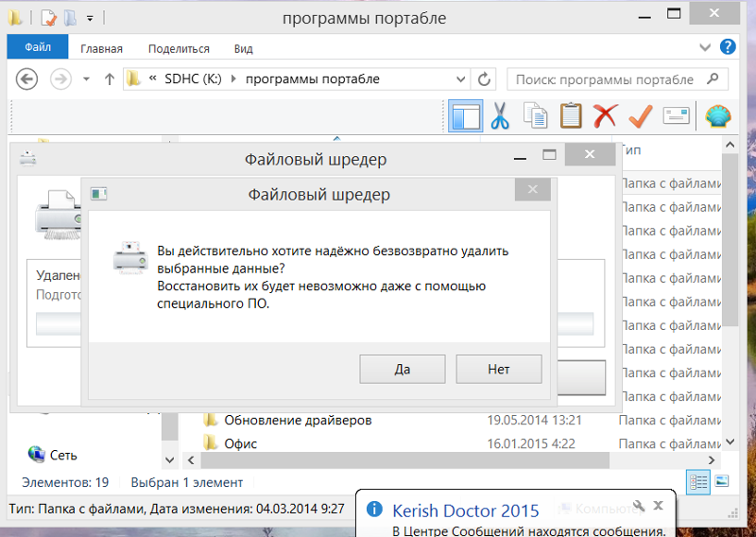Click the printer icon in shredder title bar

[x=28, y=159]
